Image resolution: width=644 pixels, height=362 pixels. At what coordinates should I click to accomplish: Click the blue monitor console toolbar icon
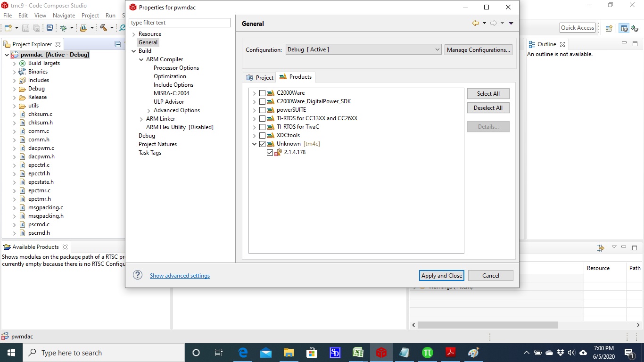[50, 28]
